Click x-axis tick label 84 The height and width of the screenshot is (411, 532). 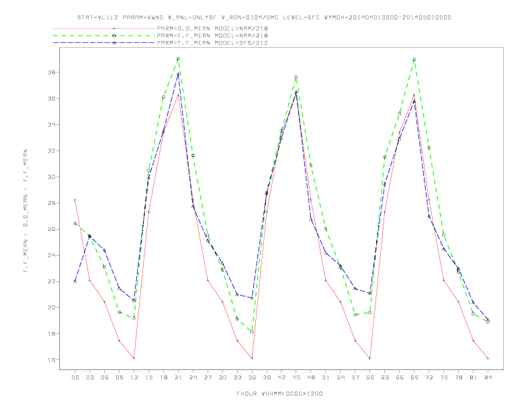coord(488,377)
